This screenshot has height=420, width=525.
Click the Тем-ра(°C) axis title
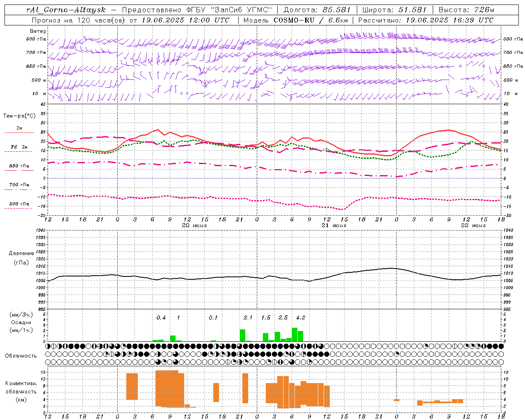point(19,116)
